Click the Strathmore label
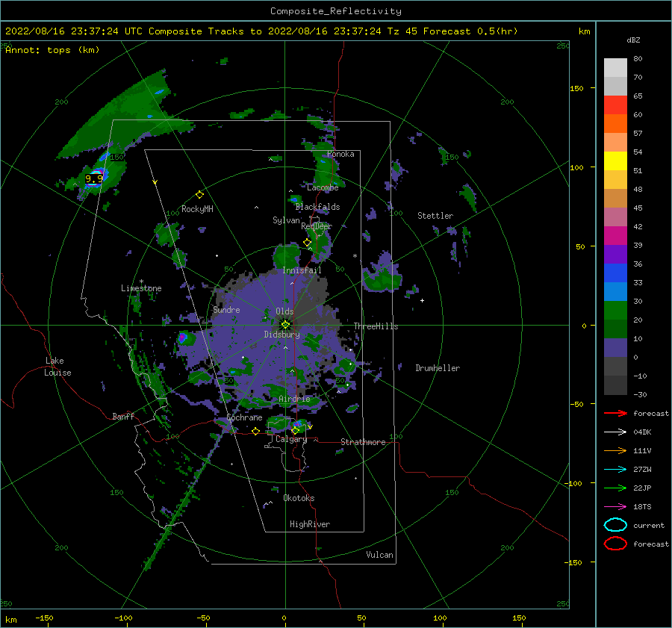The height and width of the screenshot is (628, 672). [x=363, y=442]
